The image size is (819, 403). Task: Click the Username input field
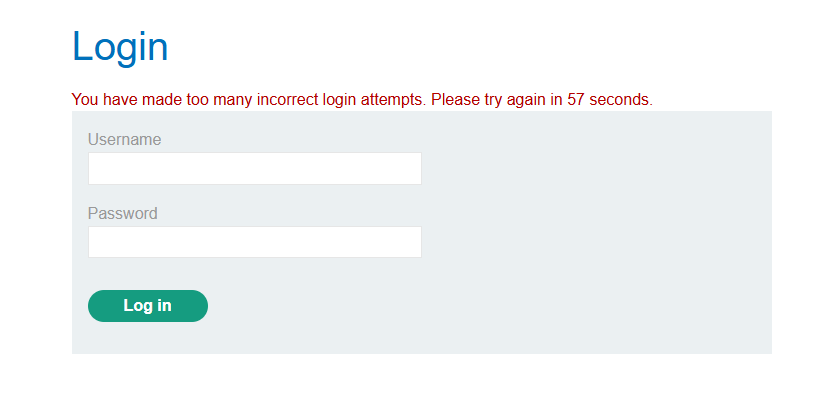(254, 169)
